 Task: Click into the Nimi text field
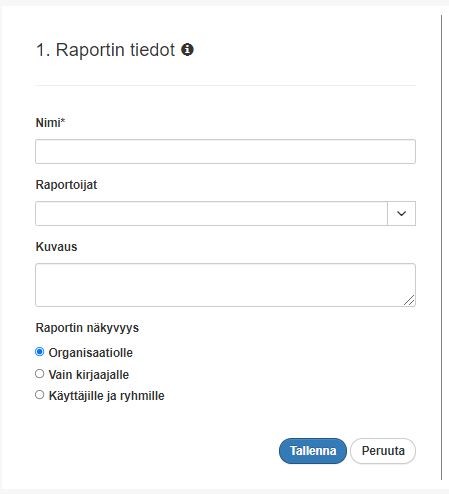click(225, 152)
